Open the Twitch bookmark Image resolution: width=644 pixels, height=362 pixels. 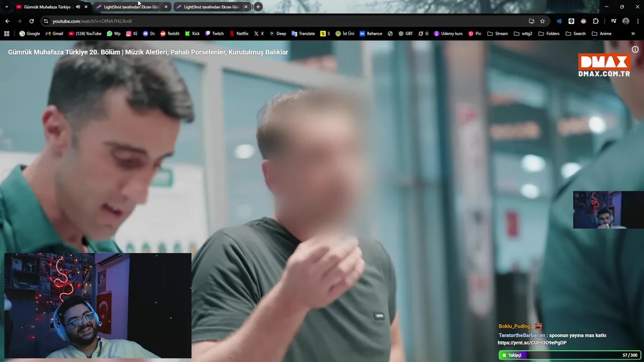pyautogui.click(x=214, y=34)
